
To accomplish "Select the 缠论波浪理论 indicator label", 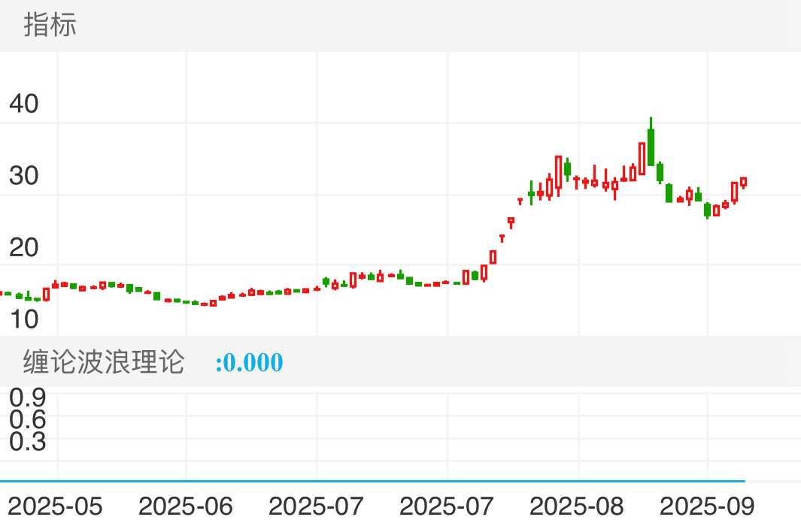I will click(x=104, y=362).
